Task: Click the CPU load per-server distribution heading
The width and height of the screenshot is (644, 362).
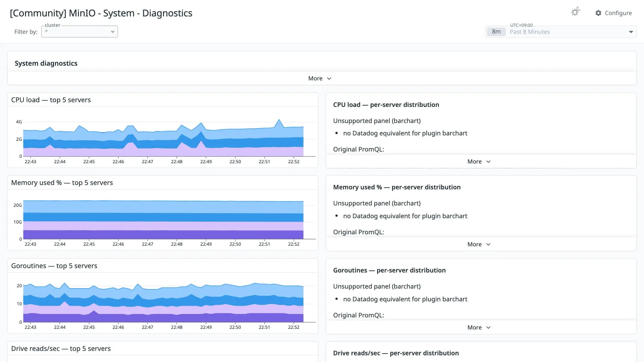Action: coord(386,105)
